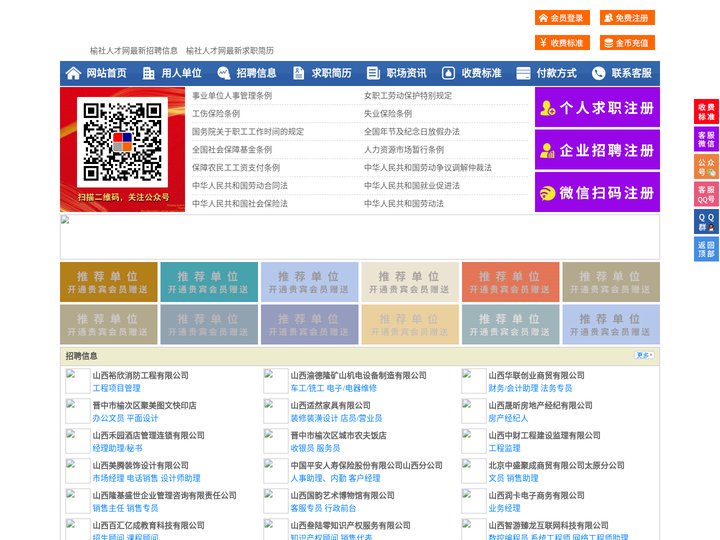Open 山西润卡电子商务有限公司 company link
The image size is (720, 540).
(536, 495)
